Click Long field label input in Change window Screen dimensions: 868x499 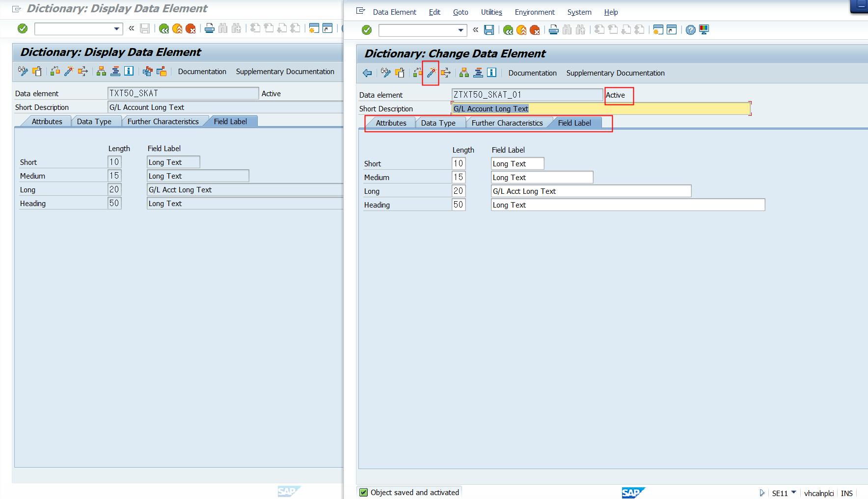click(x=591, y=191)
